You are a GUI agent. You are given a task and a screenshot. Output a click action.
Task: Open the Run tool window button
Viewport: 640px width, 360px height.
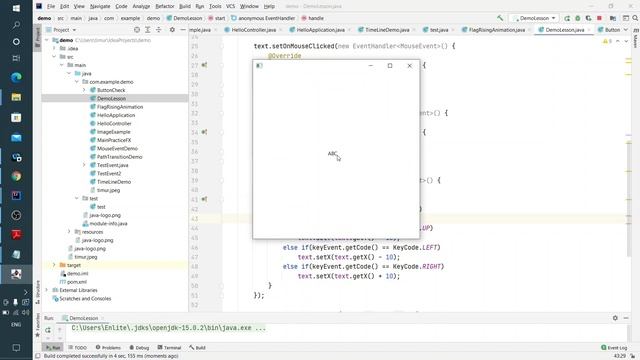click(53, 347)
